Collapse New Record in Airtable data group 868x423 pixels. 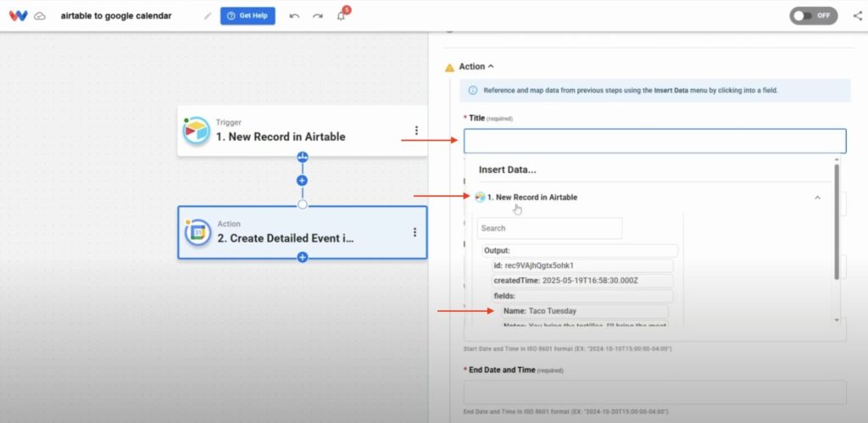818,198
